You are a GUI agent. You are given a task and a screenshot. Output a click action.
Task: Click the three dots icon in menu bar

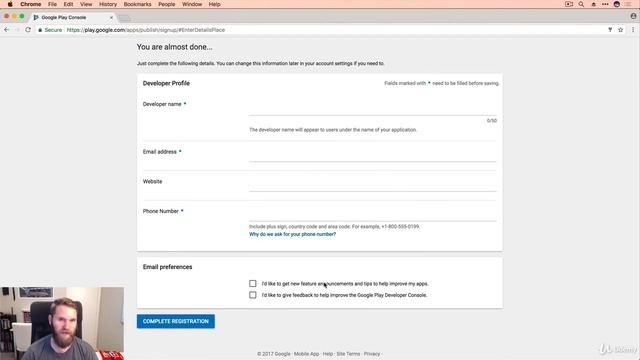[x=605, y=4]
